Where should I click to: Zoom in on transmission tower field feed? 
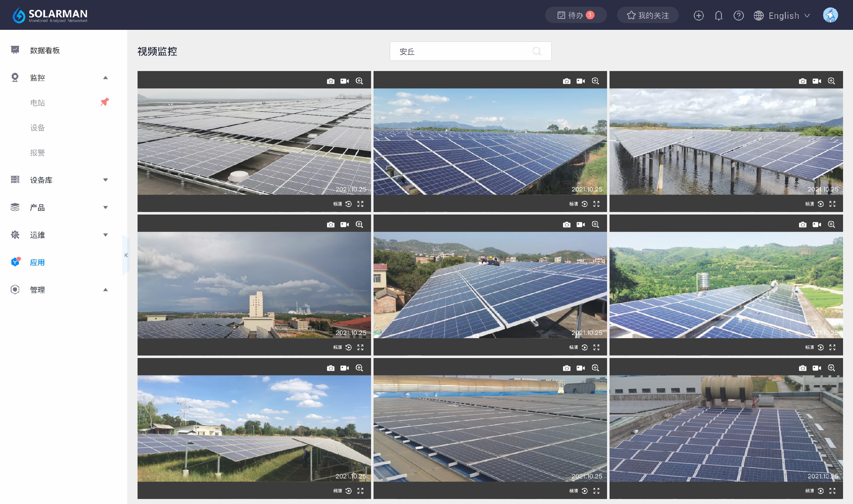pyautogui.click(x=359, y=368)
